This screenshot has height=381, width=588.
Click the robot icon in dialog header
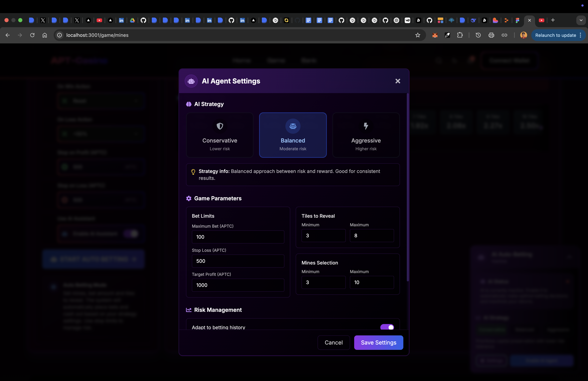coord(191,81)
